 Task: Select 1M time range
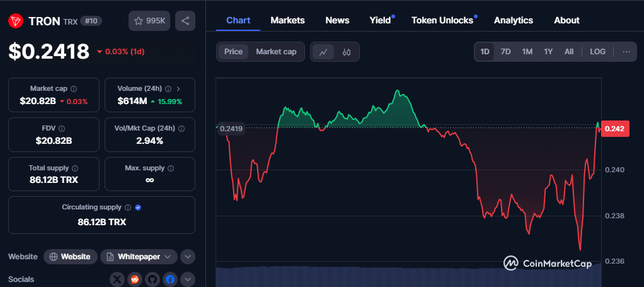(527, 52)
